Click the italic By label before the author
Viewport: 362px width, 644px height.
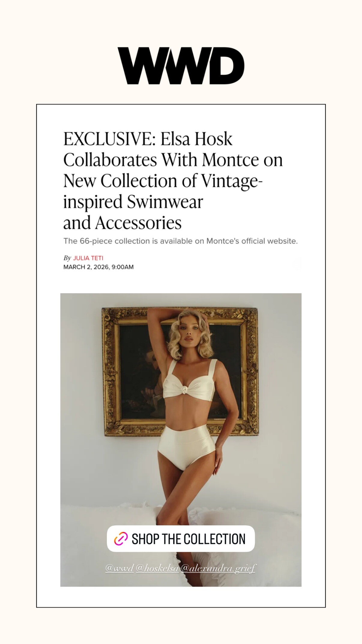coord(67,258)
